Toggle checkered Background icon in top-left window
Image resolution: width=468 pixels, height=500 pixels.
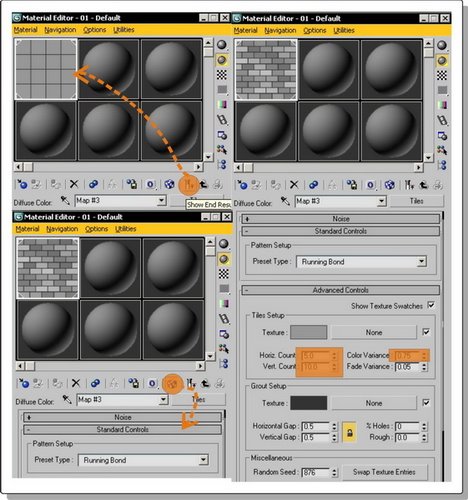point(222,75)
